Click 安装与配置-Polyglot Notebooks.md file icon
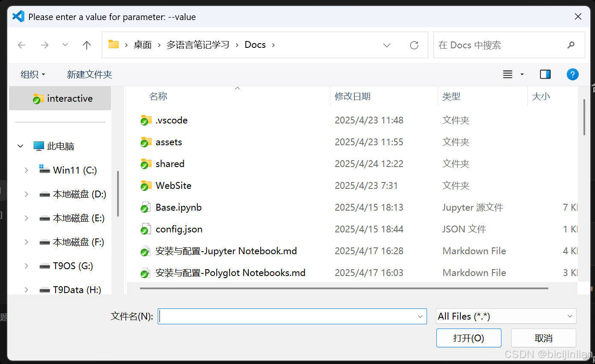The height and width of the screenshot is (364, 595). [x=146, y=273]
